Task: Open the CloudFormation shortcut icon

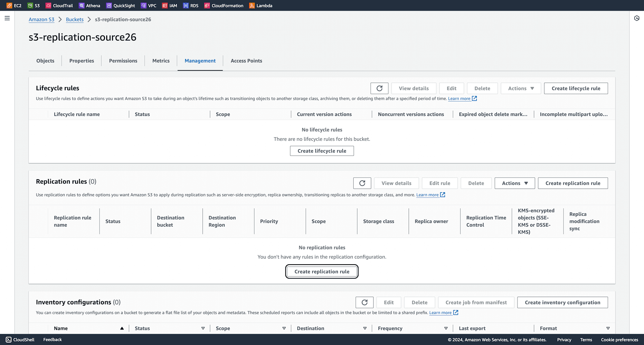Action: (x=207, y=5)
